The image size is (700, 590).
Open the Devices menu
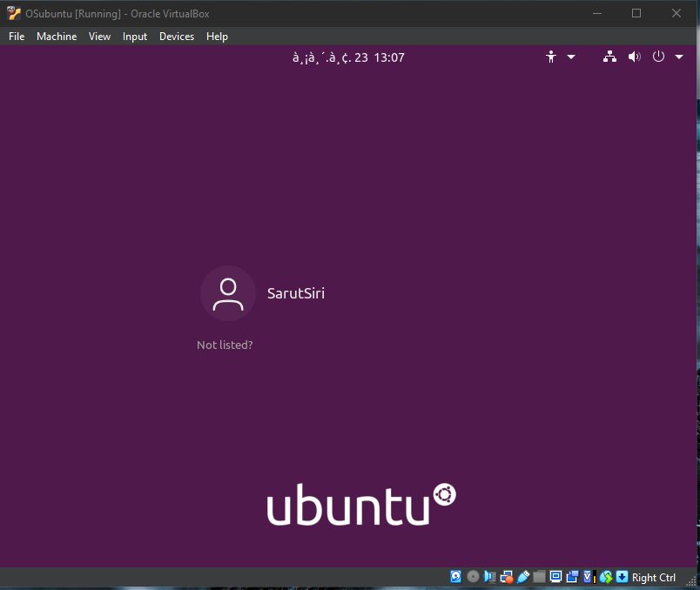[177, 37]
